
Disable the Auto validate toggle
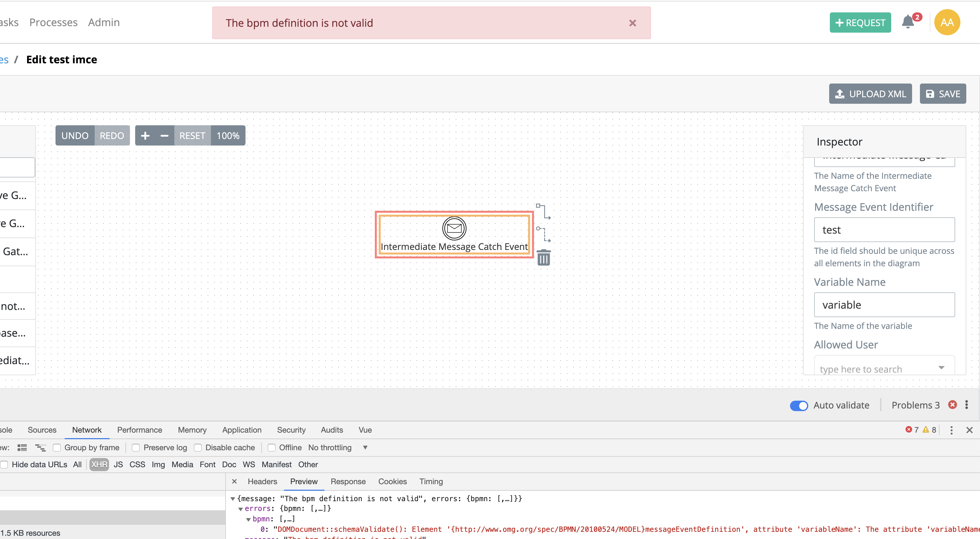click(798, 405)
